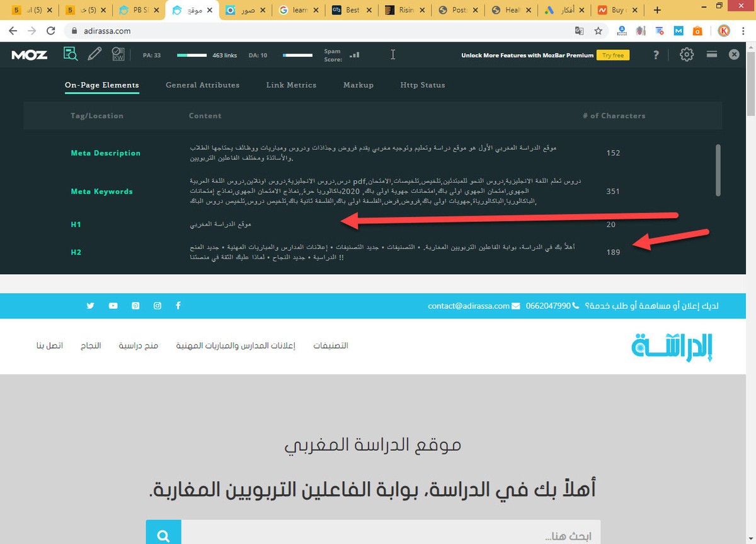
Task: Open النجاح navigation link
Action: (91, 345)
